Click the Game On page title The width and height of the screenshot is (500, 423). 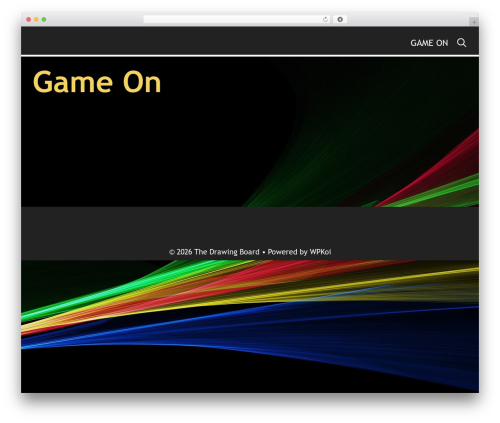point(97,82)
